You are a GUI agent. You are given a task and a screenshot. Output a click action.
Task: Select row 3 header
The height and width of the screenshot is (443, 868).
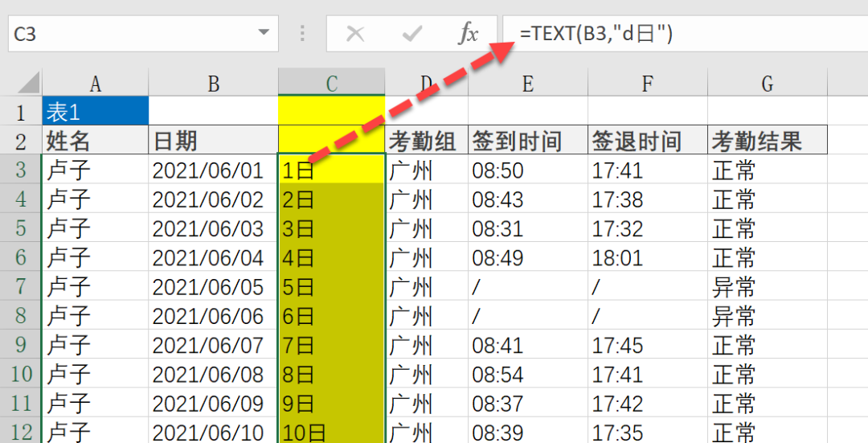tap(21, 170)
